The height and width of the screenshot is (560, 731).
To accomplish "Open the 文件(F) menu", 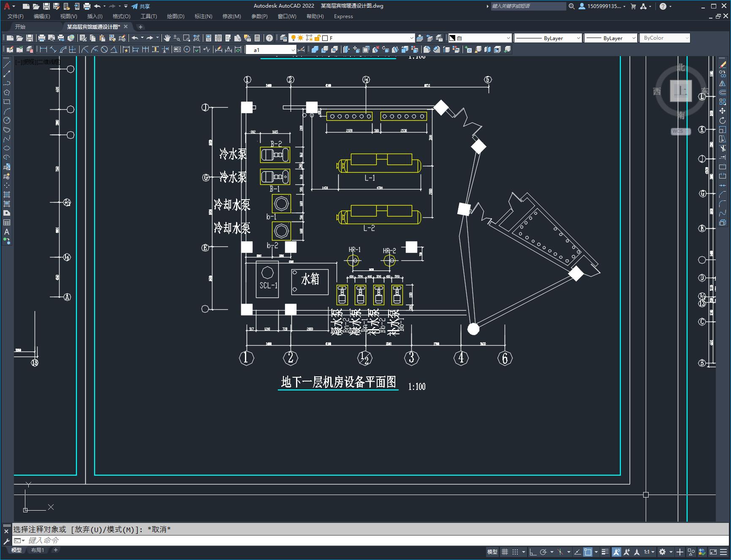I will (x=16, y=16).
